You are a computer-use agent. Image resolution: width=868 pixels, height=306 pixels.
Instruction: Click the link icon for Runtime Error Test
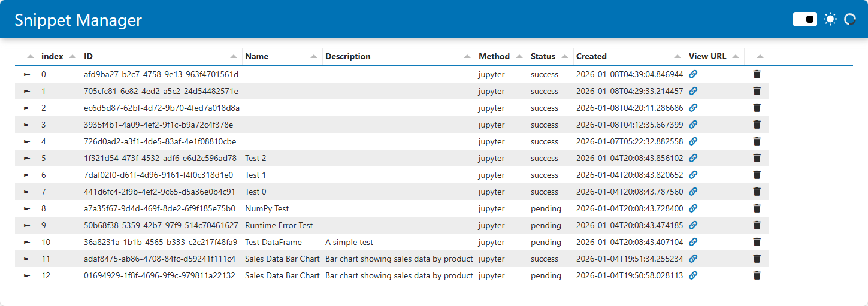click(x=693, y=225)
